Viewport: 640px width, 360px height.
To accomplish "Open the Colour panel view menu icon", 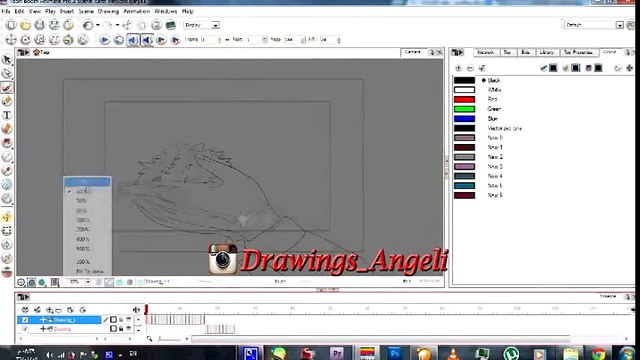I will click(458, 52).
